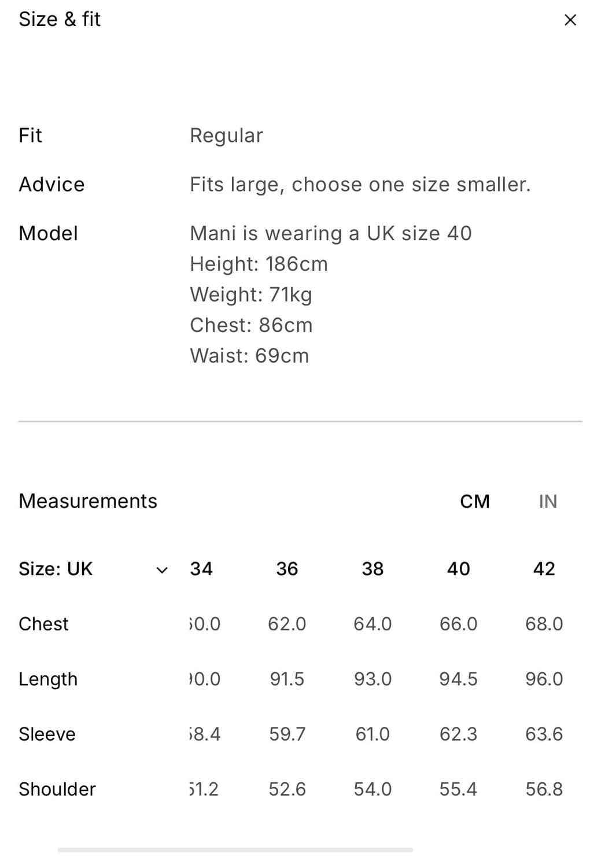Click the 'Fits large' advice text
The image size is (601, 868).
tap(360, 185)
